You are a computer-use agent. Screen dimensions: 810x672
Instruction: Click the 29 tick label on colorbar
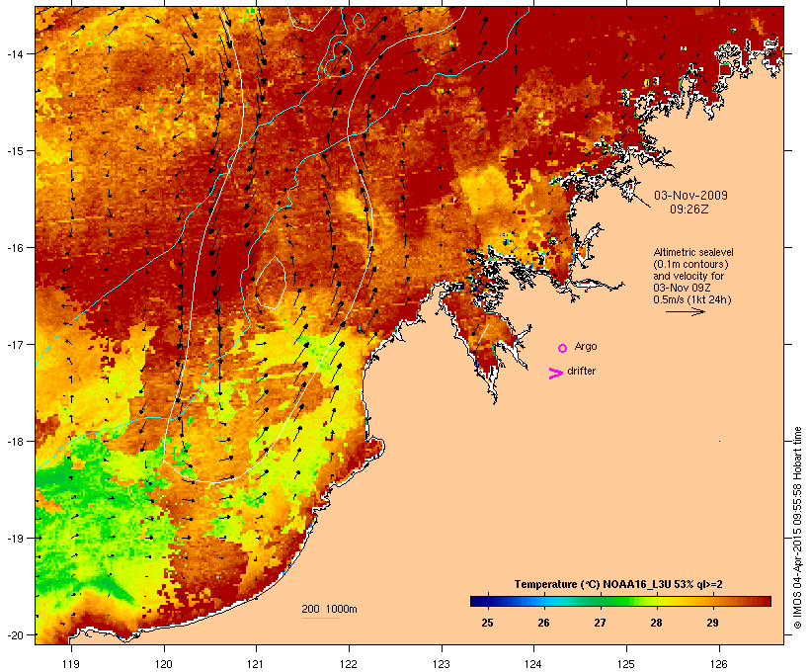pyautogui.click(x=712, y=623)
